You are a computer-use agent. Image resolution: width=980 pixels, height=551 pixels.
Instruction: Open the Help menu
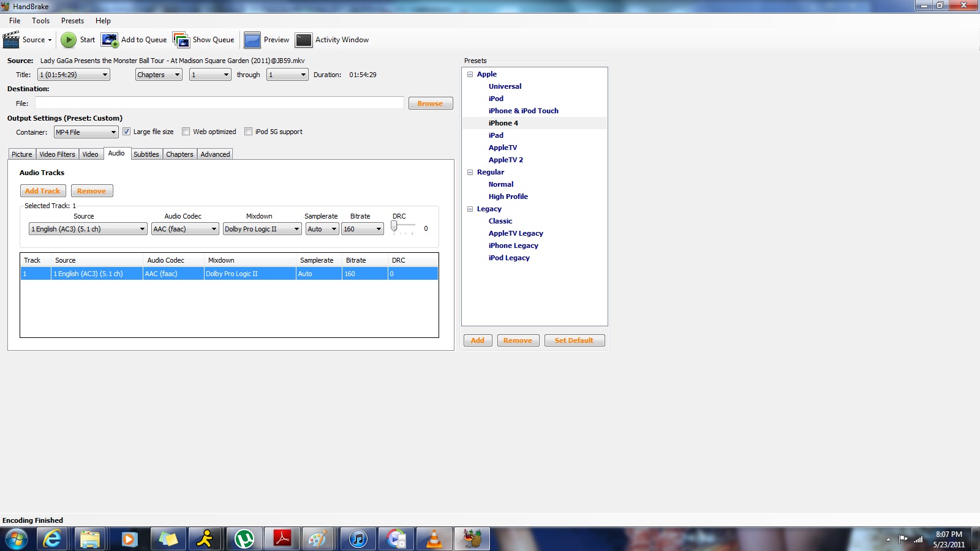(x=103, y=21)
